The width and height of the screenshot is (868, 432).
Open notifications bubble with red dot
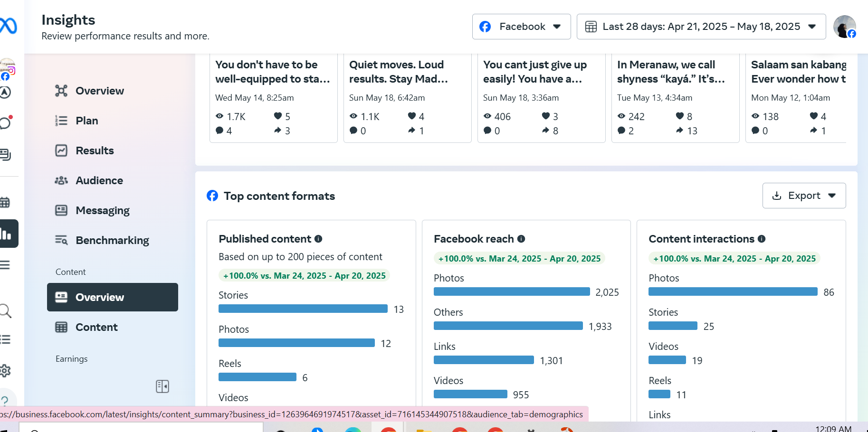(x=5, y=123)
